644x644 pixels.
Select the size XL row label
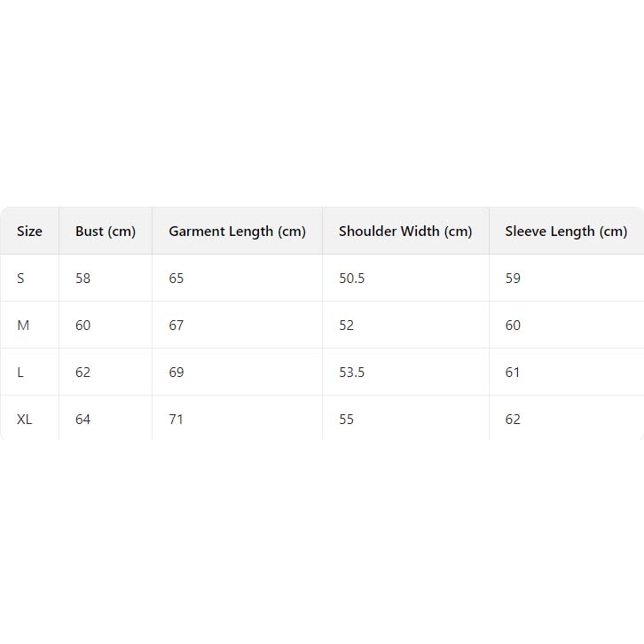pos(25,420)
